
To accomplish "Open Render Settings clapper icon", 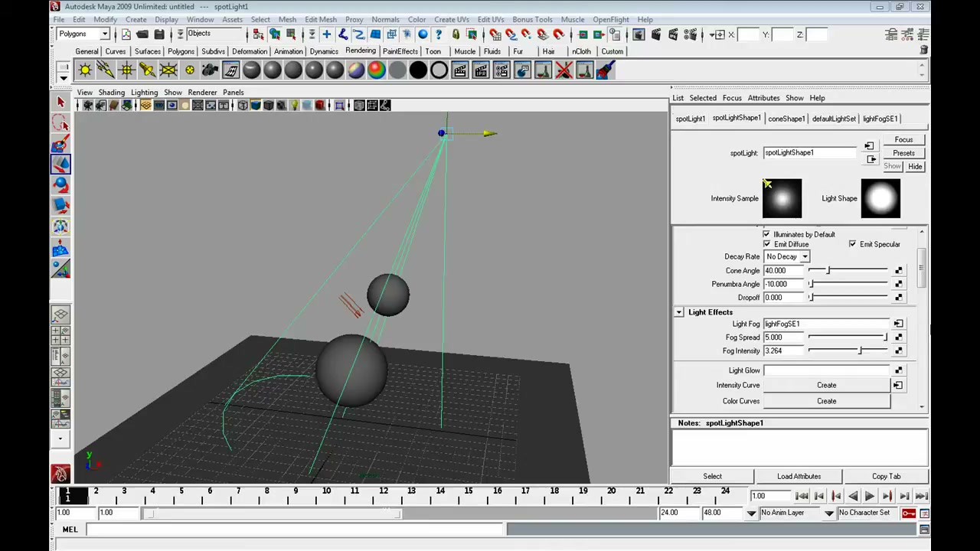I will click(x=690, y=34).
